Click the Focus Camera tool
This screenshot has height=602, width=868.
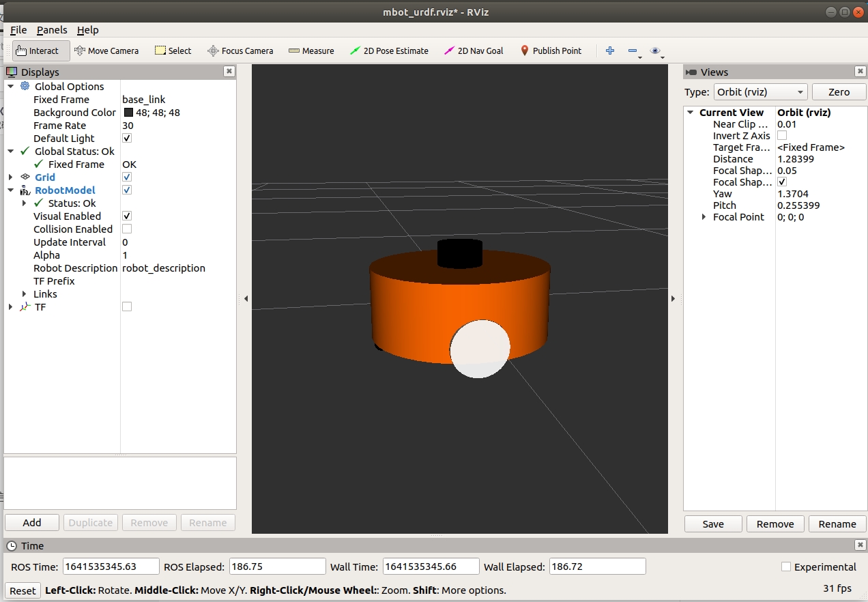coord(240,51)
